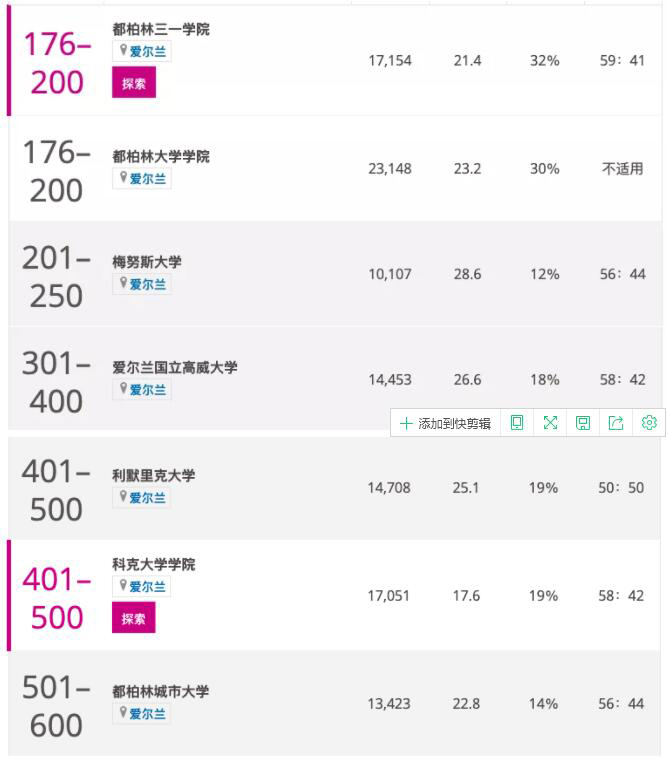Open the 都柏林大学学院 university link

point(161,156)
